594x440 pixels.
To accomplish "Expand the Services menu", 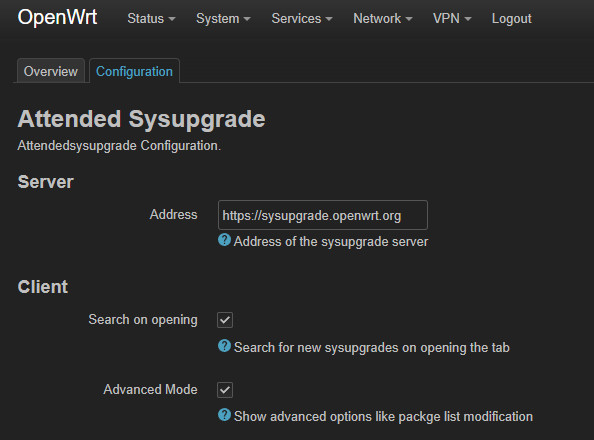I will (x=302, y=19).
